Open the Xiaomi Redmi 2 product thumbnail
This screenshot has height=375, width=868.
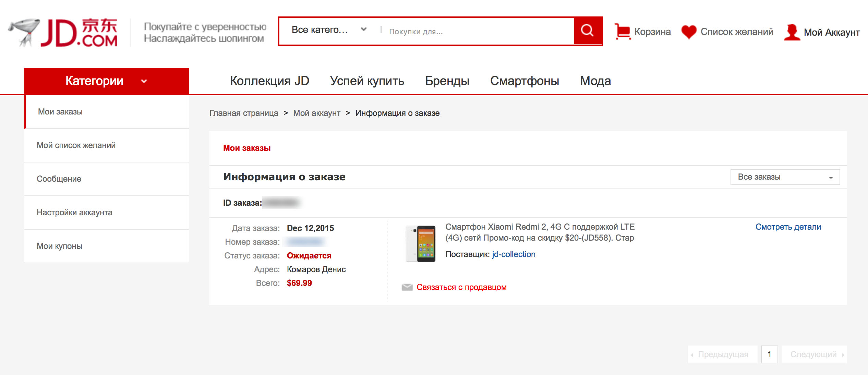click(421, 244)
